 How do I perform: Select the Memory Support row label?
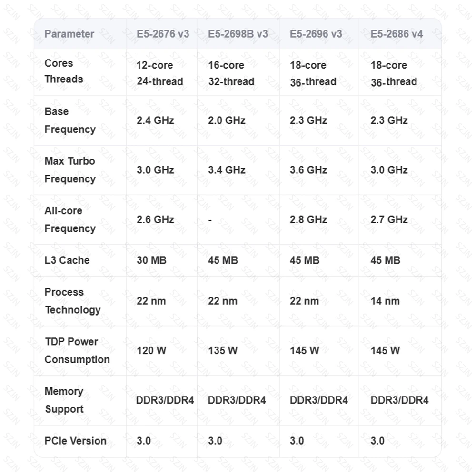pos(64,400)
